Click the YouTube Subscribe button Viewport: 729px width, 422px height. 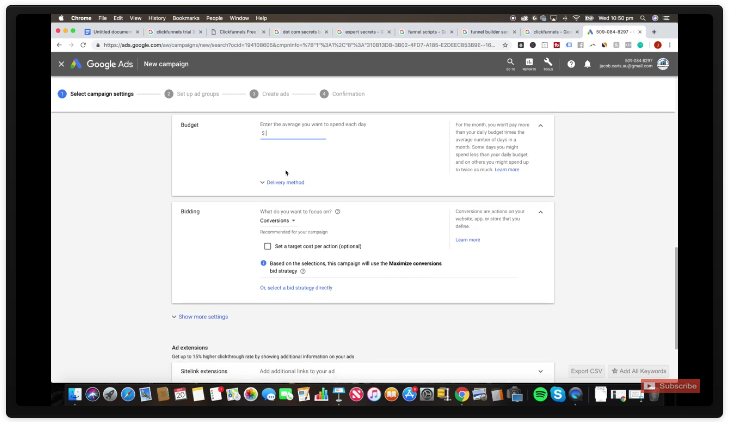671,386
